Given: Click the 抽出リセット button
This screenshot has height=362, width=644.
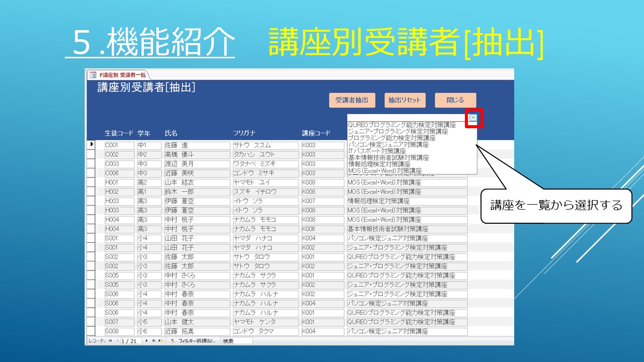Looking at the screenshot, I should (404, 100).
